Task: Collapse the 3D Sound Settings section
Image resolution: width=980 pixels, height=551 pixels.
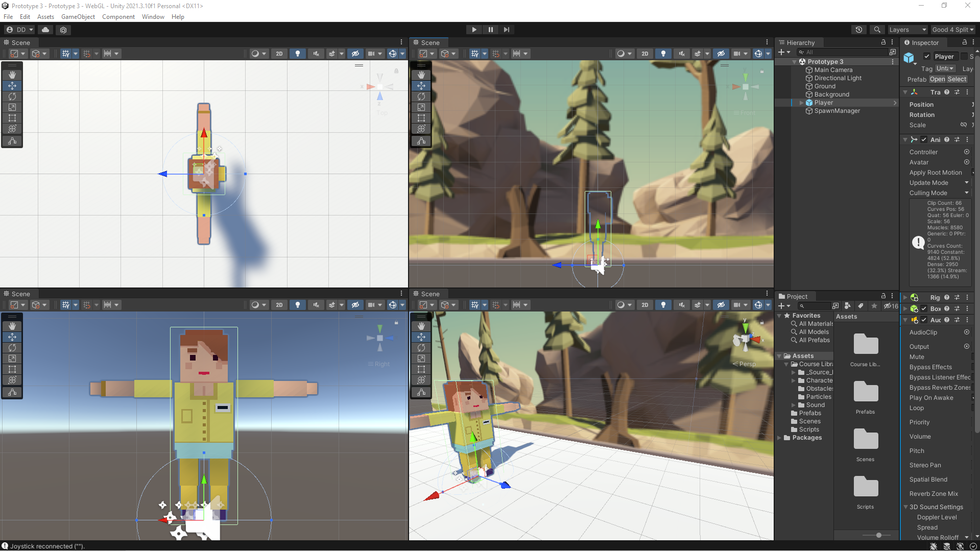Action: point(905,507)
